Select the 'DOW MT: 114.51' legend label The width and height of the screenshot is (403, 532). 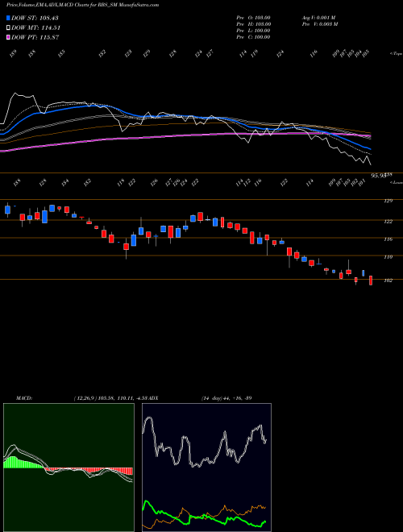click(36, 28)
